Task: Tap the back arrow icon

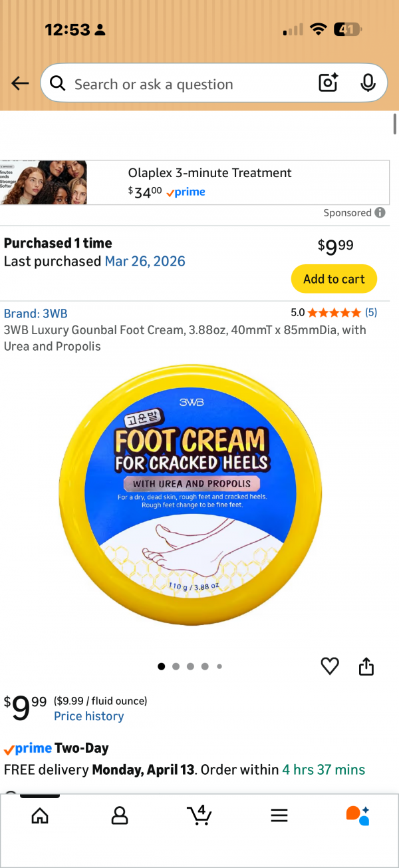Action: point(20,83)
